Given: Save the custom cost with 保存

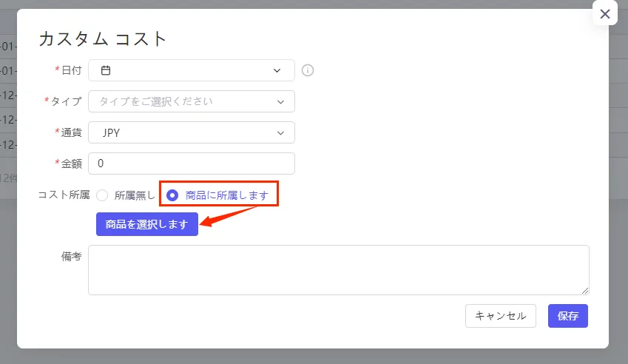Looking at the screenshot, I should coord(568,316).
